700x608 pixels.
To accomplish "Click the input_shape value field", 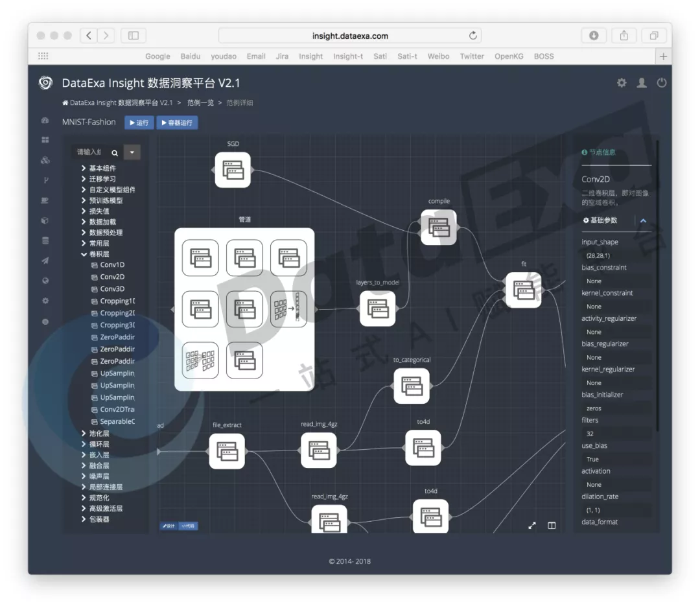I will click(x=616, y=256).
